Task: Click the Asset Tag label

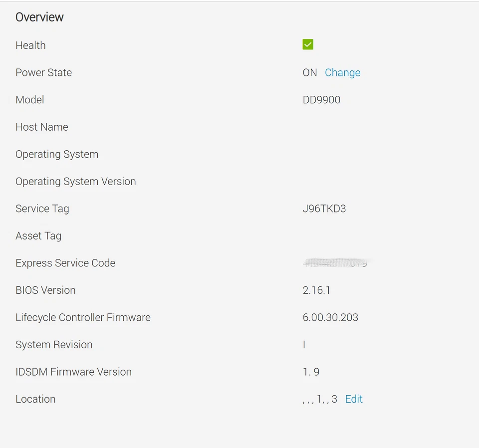Action: [38, 236]
